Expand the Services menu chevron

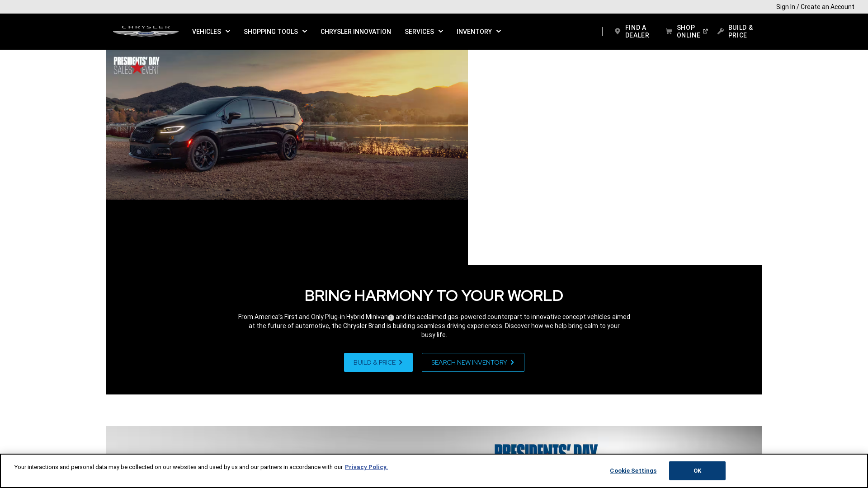coord(441,32)
